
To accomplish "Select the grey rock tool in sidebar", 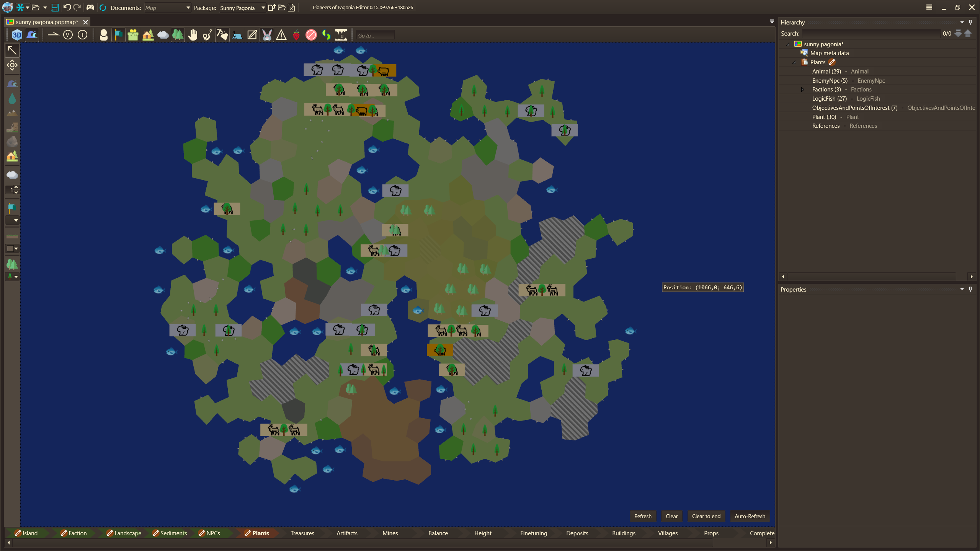I will click(12, 142).
